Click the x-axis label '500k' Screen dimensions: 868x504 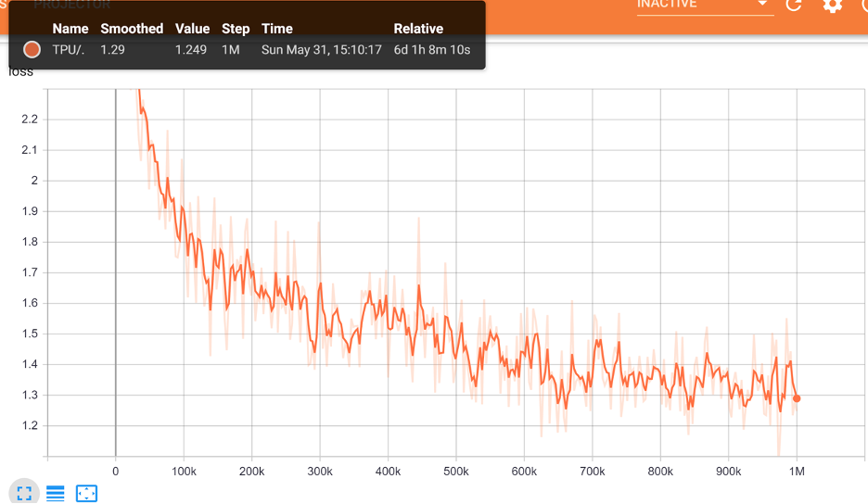point(456,472)
